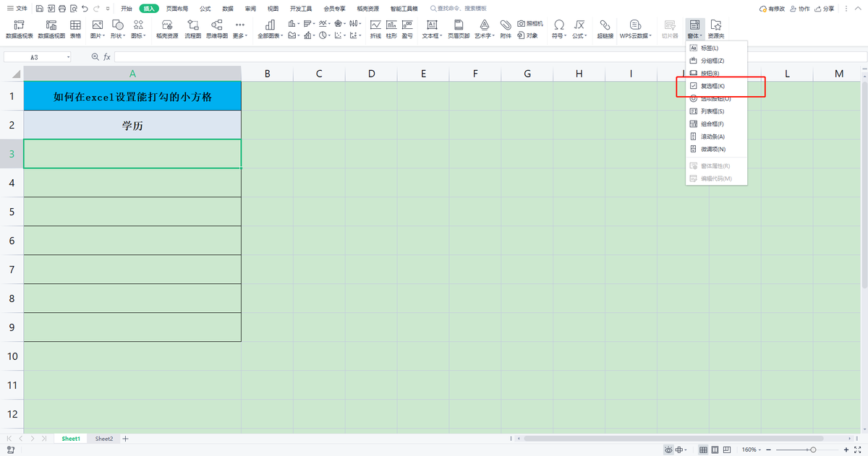This screenshot has height=456, width=868.
Task: Click the 窗体 form controls button
Action: pos(694,29)
